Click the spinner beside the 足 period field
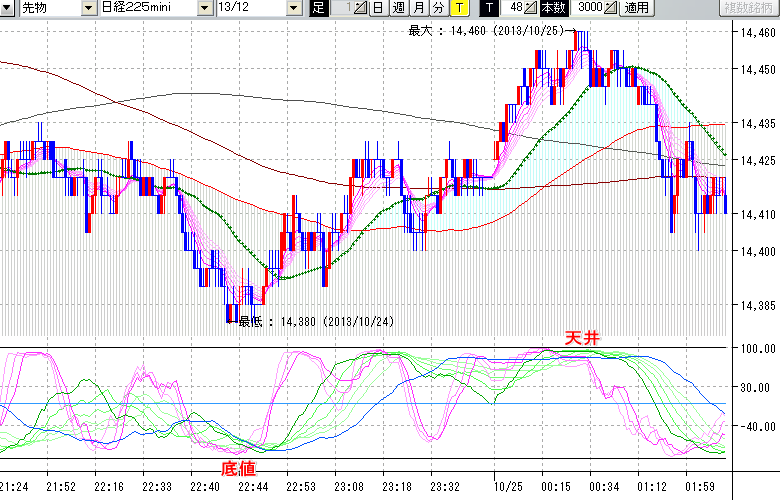The image size is (780, 500). point(361,8)
